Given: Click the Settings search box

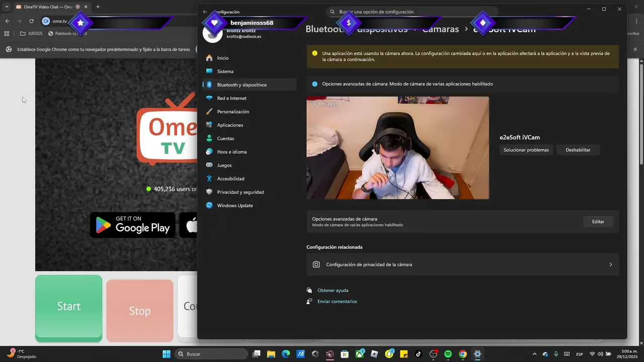Looking at the screenshot, I should (412, 12).
